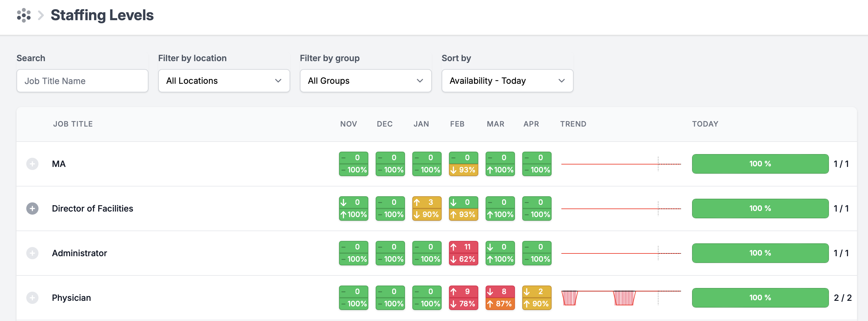Open the Availability - Today sort dropdown
This screenshot has height=321, width=868.
tap(508, 81)
